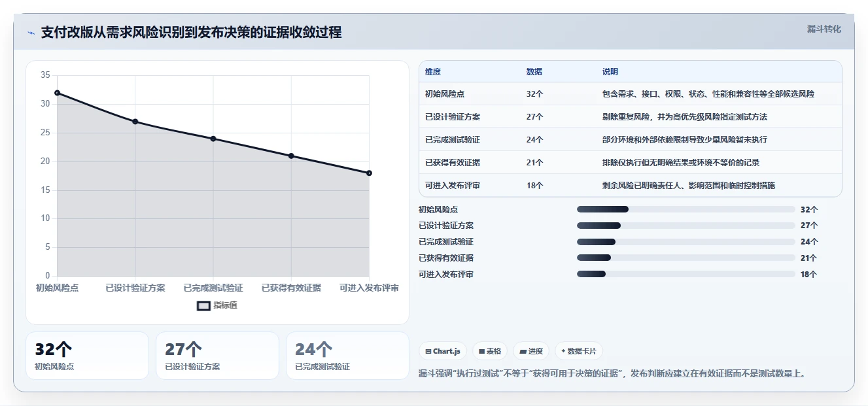Screen dimensions: 868x406
Task: Click table value 18个
Action: (x=534, y=186)
